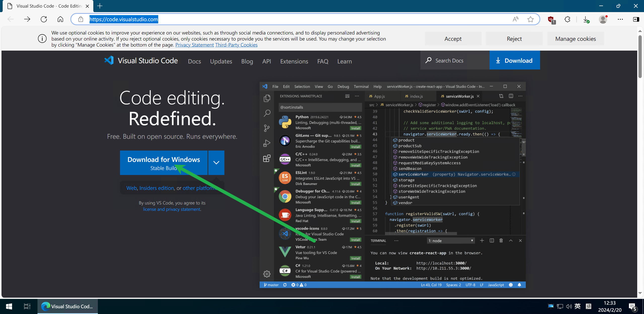
Task: Click the page vertical scrollbar thumb
Action: [640, 57]
